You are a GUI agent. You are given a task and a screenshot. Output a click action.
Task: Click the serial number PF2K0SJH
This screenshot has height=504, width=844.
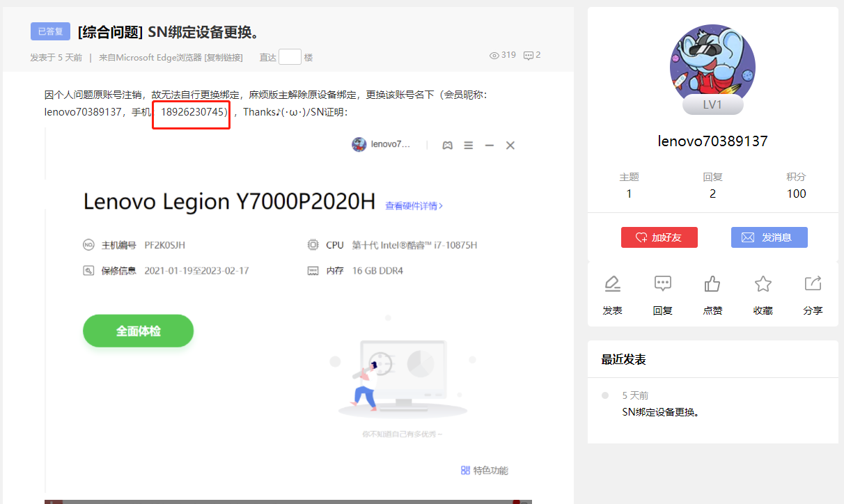[165, 245]
